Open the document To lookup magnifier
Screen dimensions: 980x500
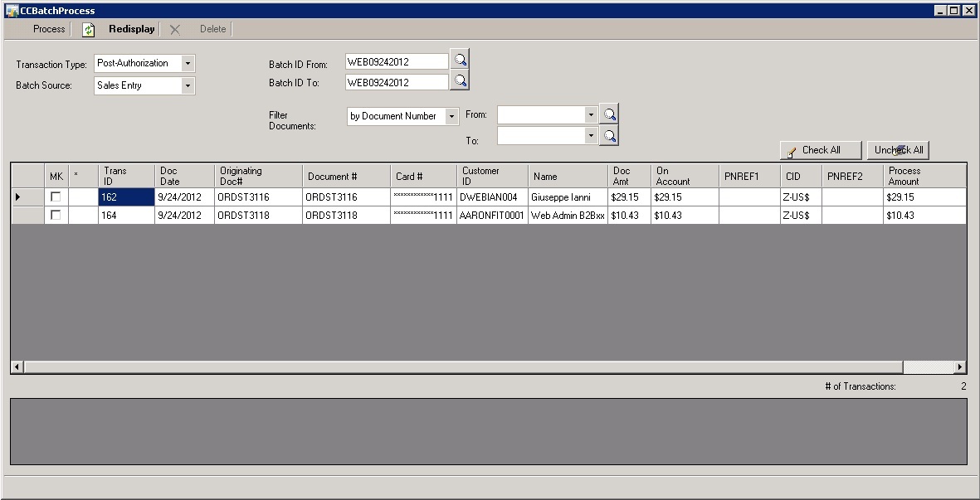click(x=609, y=134)
